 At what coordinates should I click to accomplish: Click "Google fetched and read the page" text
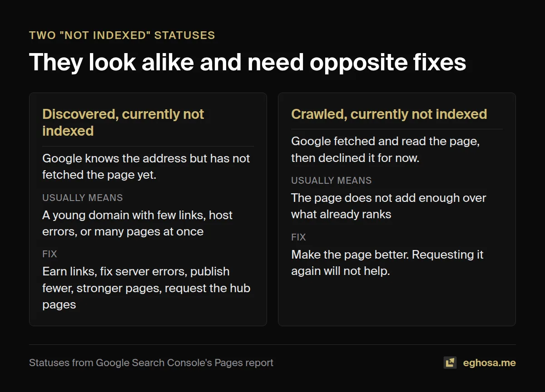click(x=386, y=149)
